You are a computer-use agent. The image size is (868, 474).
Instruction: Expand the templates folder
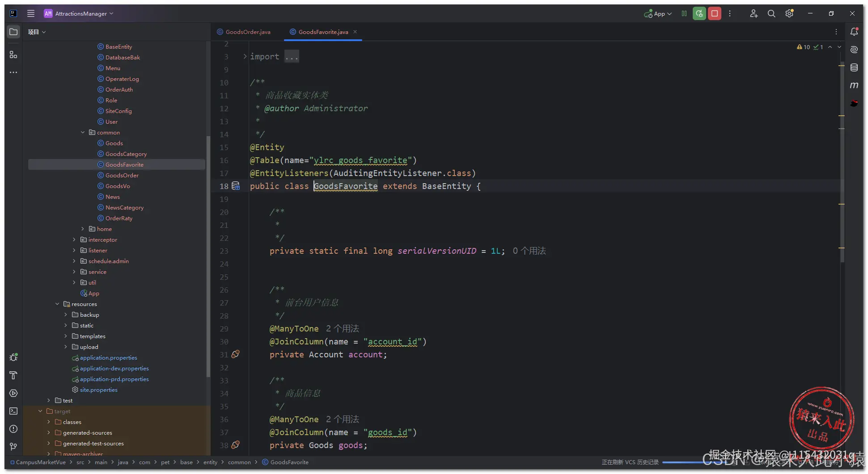(66, 336)
